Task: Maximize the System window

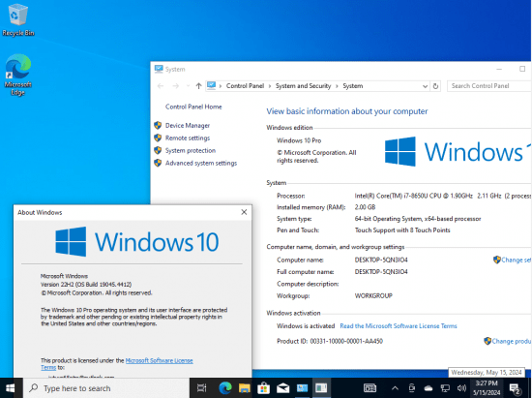Action: tap(522, 69)
